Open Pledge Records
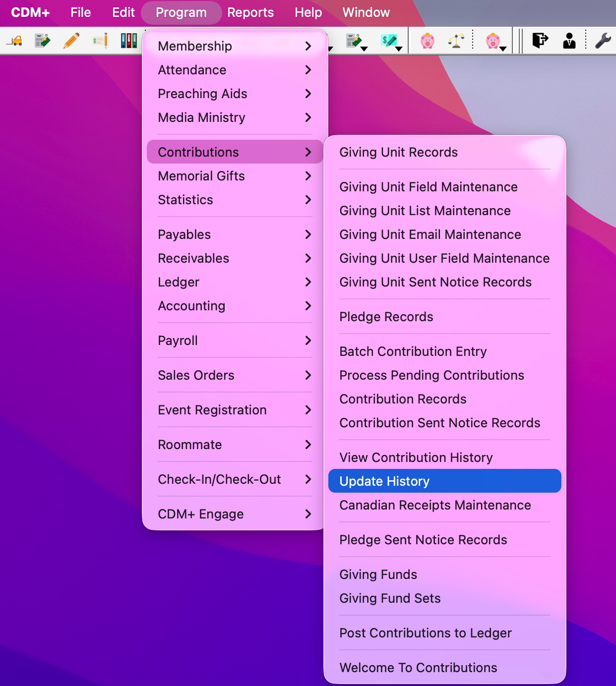The height and width of the screenshot is (686, 616). (x=445, y=317)
